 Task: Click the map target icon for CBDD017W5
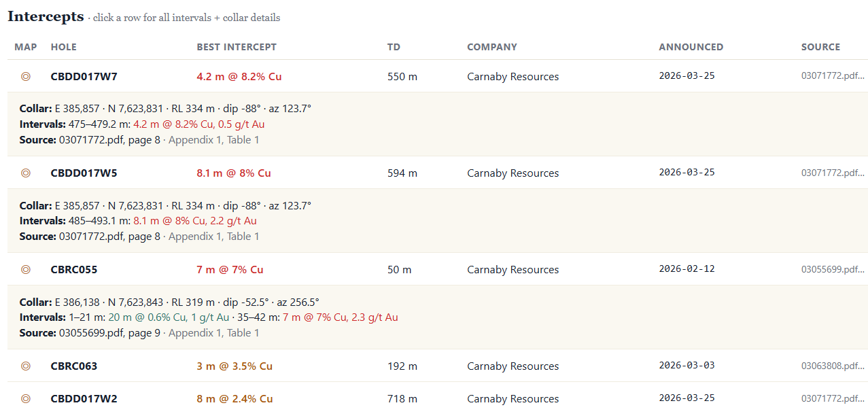(26, 173)
